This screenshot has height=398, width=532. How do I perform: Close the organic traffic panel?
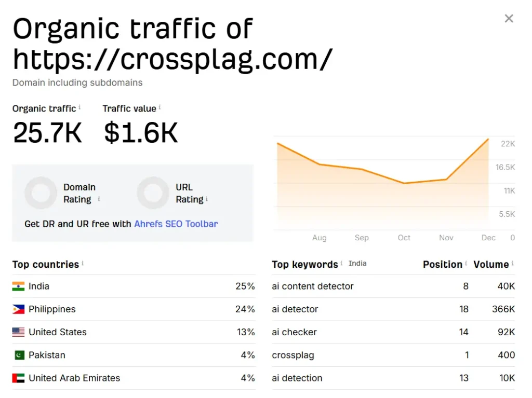coord(509,19)
